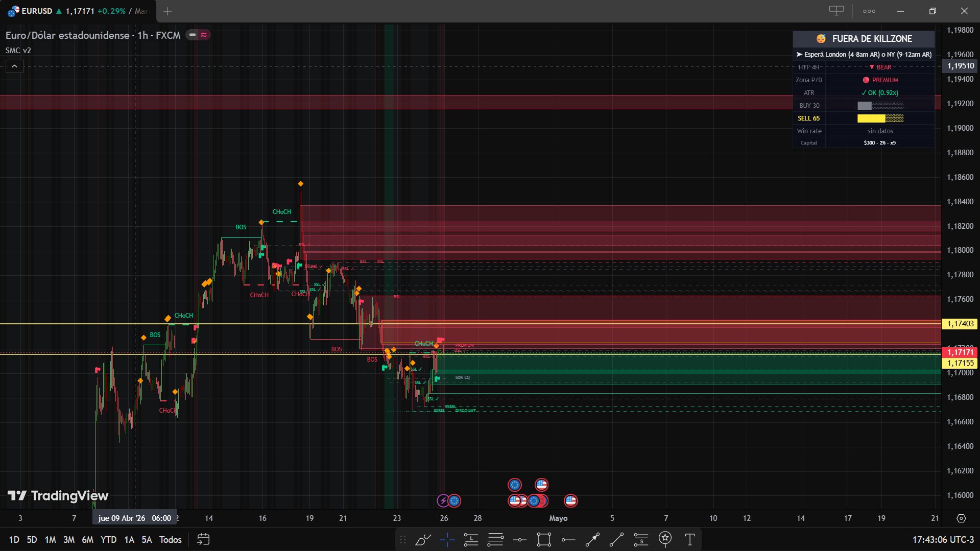The width and height of the screenshot is (980, 551).
Task: Open the favorite drawing tools star icon
Action: click(665, 539)
